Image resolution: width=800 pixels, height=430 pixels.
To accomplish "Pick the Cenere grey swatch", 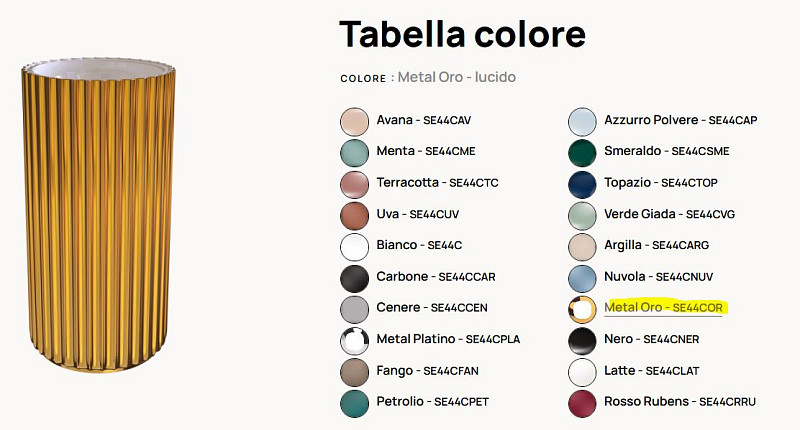I will 355,309.
